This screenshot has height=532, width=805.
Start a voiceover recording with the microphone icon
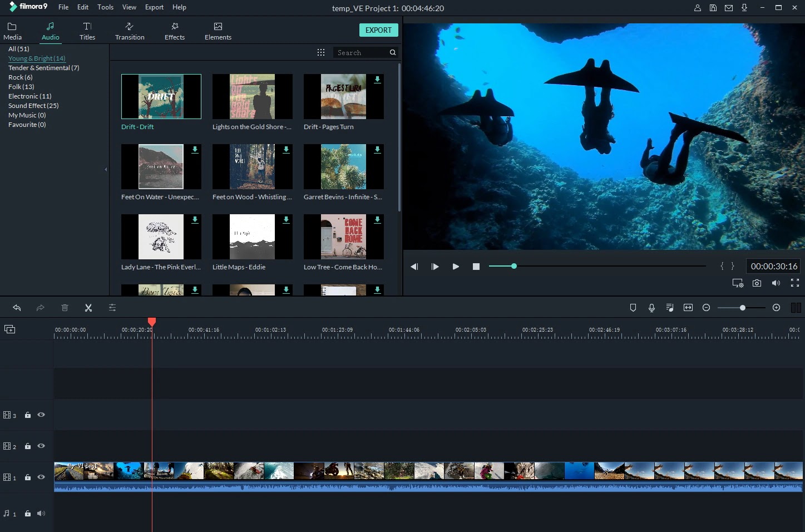[651, 307]
